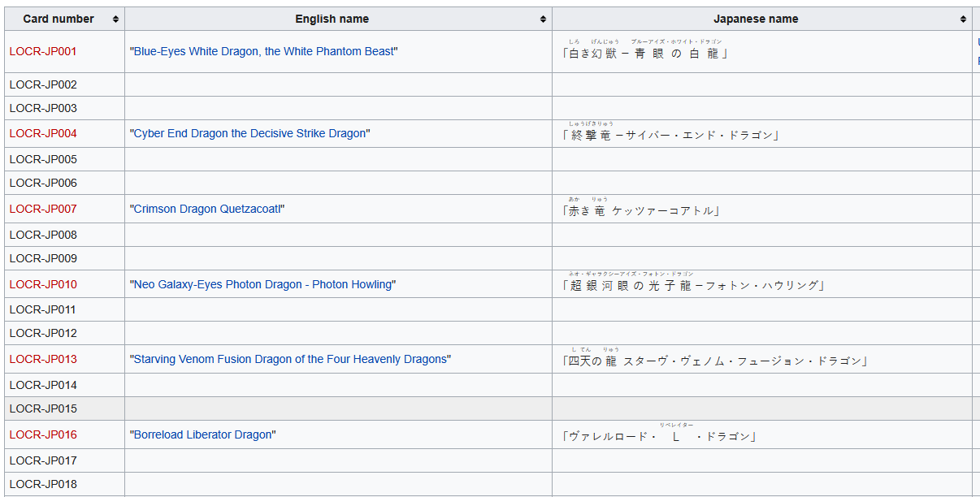Image resolution: width=980 pixels, height=497 pixels.
Task: Select the LOCR-JP009 cell
Action: coord(64,258)
